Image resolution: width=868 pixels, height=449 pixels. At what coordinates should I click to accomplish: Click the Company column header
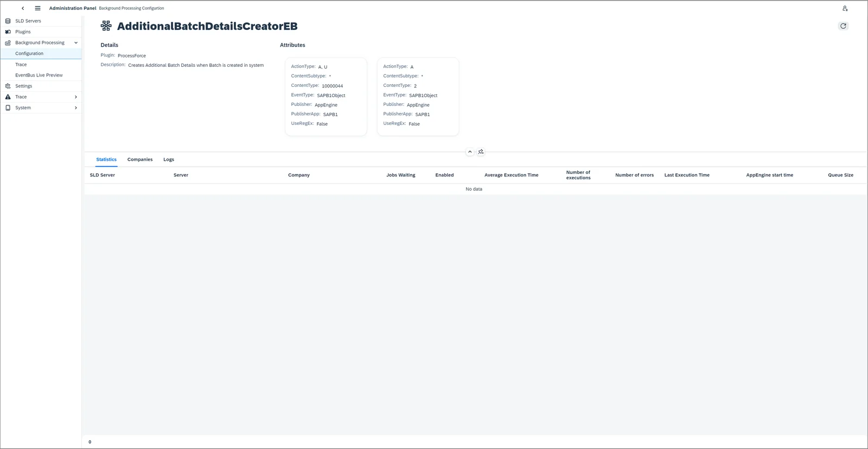coord(299,175)
